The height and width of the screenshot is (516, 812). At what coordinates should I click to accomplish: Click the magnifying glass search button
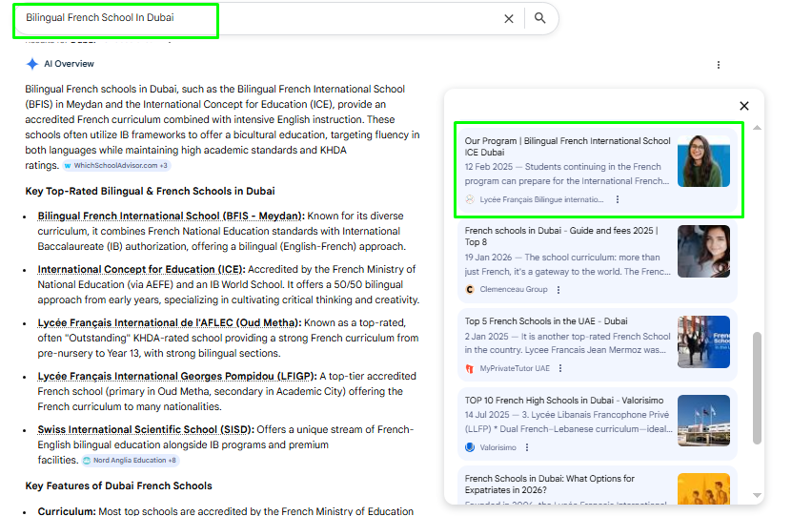pyautogui.click(x=539, y=18)
